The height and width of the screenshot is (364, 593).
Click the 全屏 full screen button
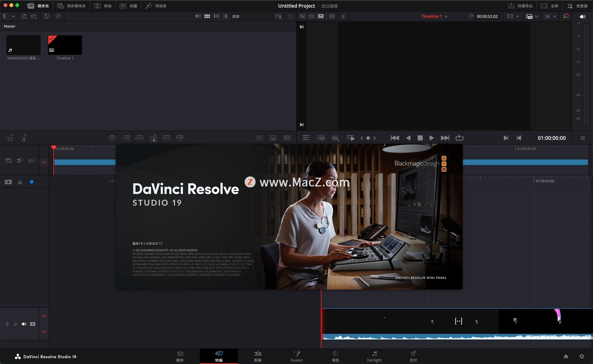(549, 6)
